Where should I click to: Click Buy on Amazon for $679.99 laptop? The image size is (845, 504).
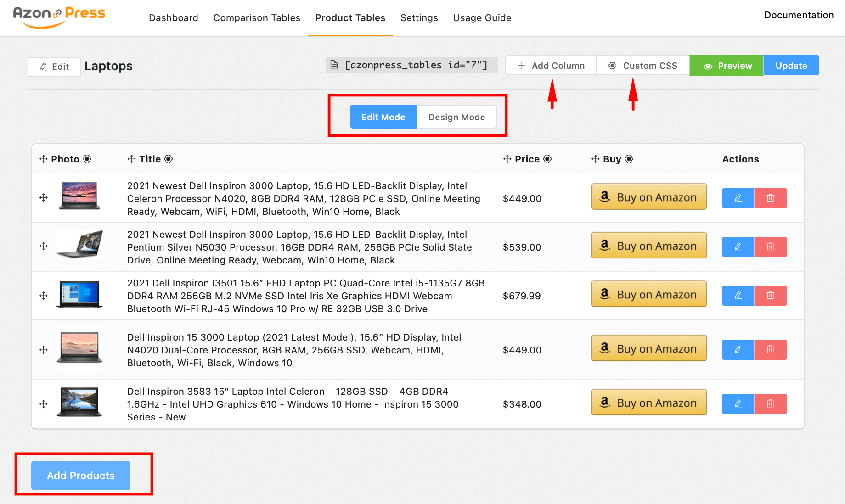649,294
